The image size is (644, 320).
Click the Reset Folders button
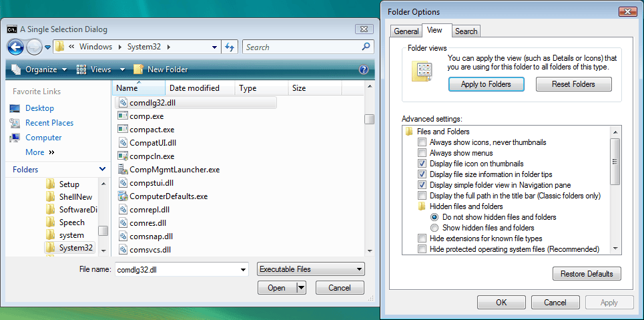coord(574,84)
